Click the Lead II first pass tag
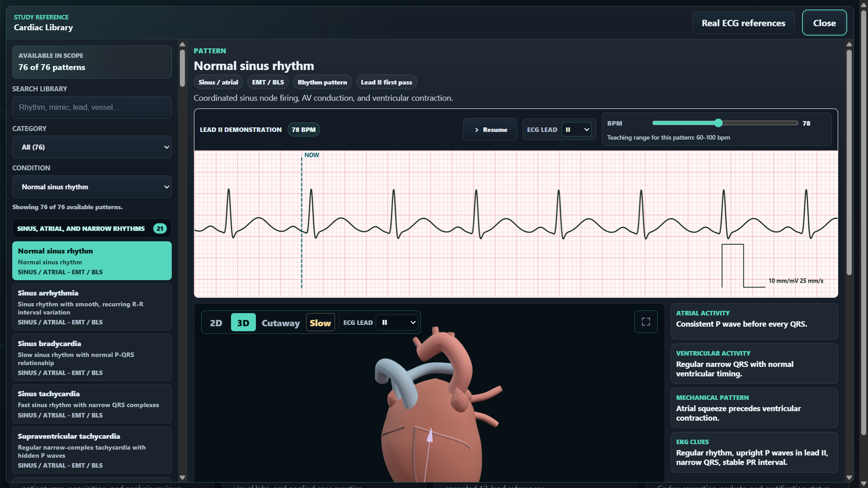 click(386, 82)
